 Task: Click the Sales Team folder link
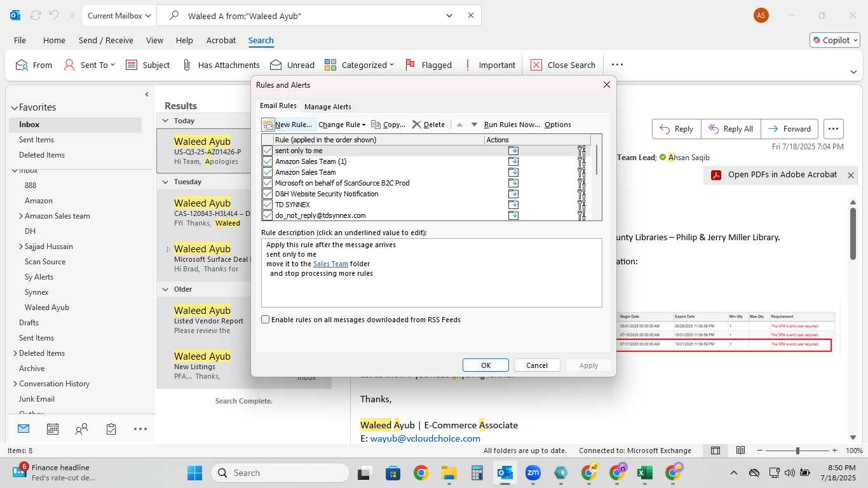330,264
